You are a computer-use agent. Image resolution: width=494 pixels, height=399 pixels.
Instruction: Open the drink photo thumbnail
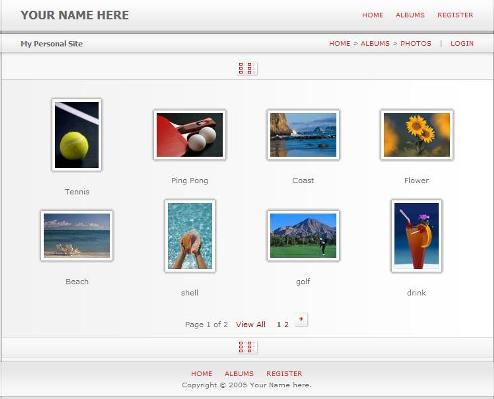[x=417, y=236]
